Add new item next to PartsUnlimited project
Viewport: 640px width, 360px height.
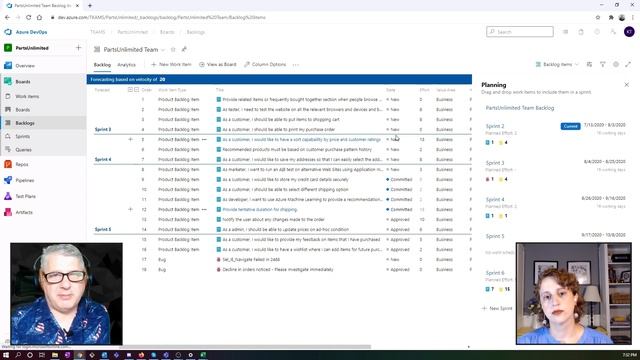78,48
